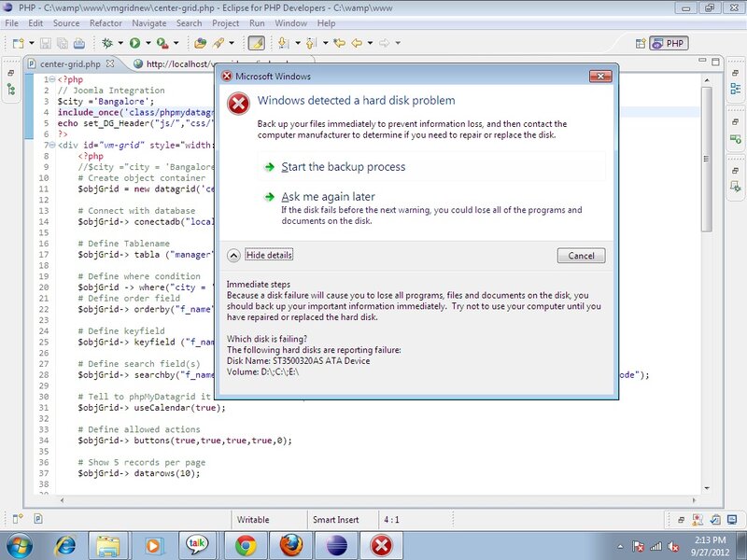This screenshot has width=747, height=560.
Task: Click the Save icon in Eclipse toolbar
Action: pos(45,43)
